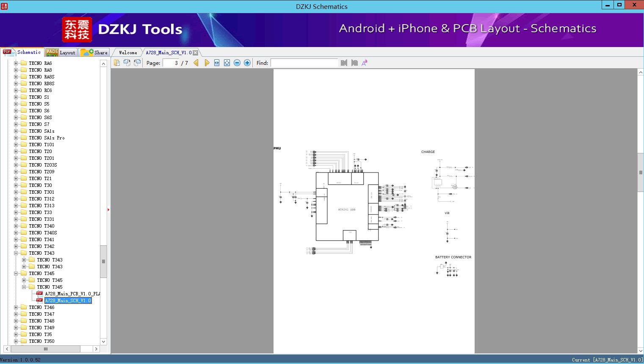Click document viewer scroll down arrow

tap(641, 350)
